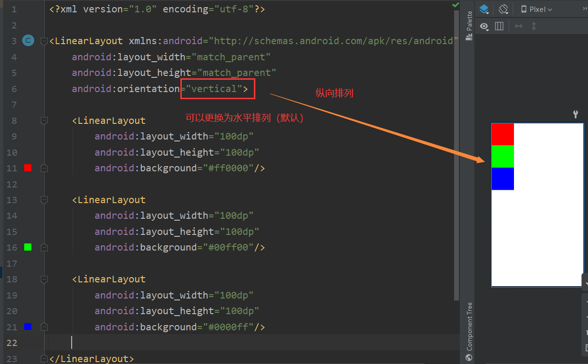Place the cursor on empty line 22
The width and height of the screenshot is (588, 364).
tap(252, 343)
